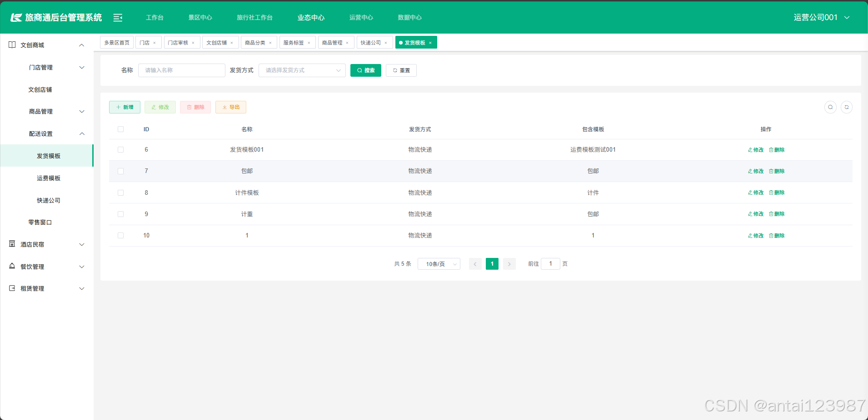Open 景区中心 in top navigation

tap(200, 18)
